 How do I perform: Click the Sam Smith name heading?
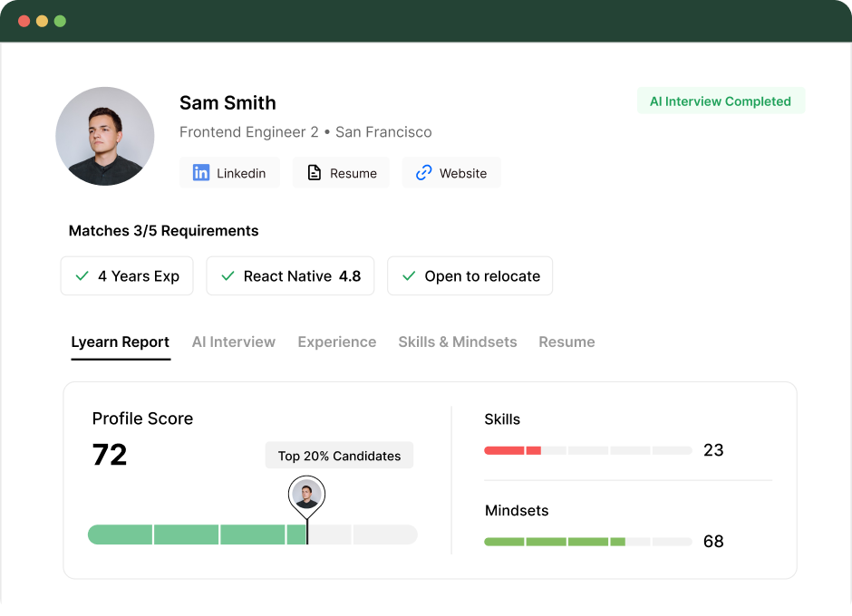click(x=228, y=103)
